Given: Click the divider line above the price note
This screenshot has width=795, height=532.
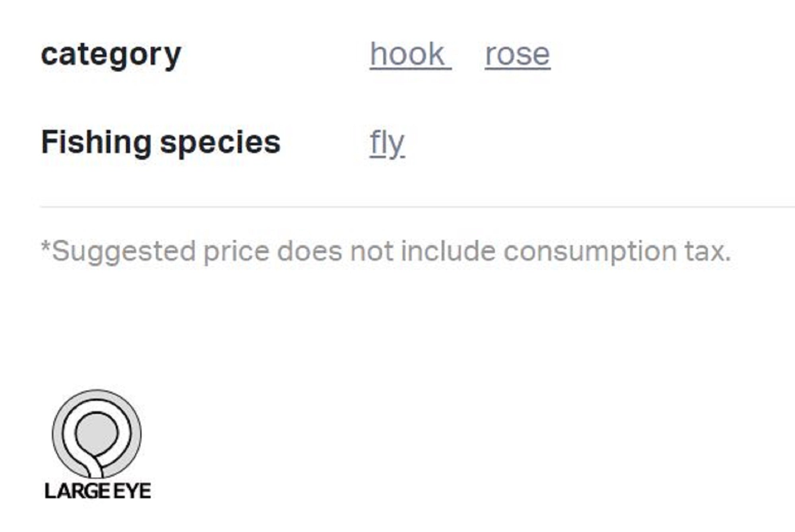Looking at the screenshot, I should coord(417,207).
